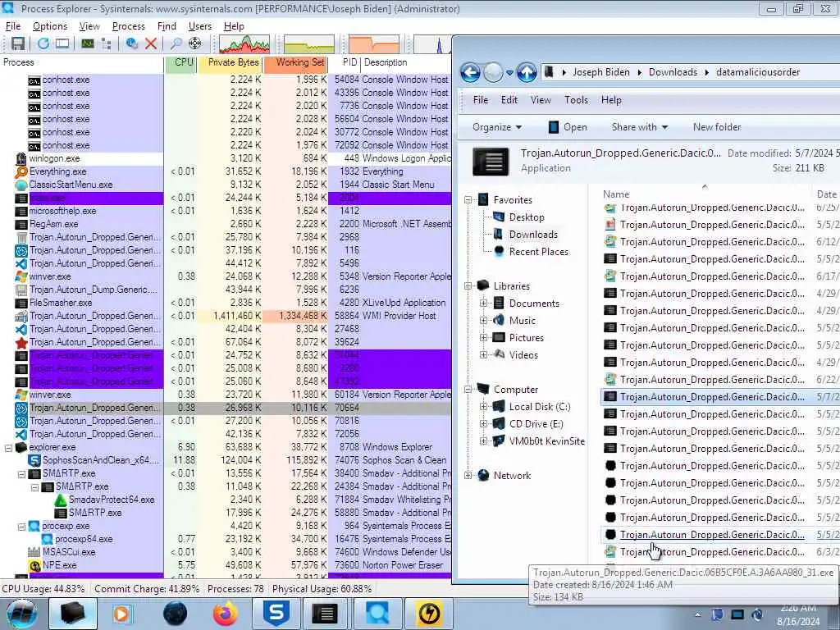The width and height of the screenshot is (840, 630).
Task: Open the Options menu in Process Explorer
Action: click(x=50, y=26)
